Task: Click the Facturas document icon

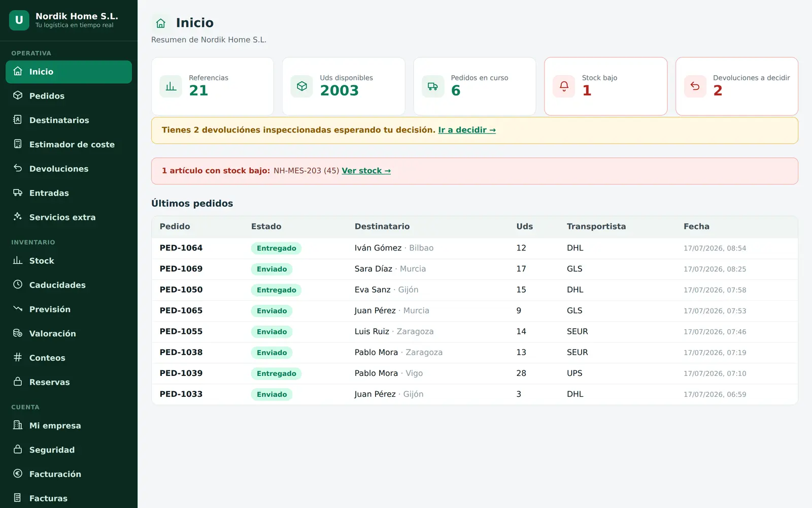Action: 18,498
